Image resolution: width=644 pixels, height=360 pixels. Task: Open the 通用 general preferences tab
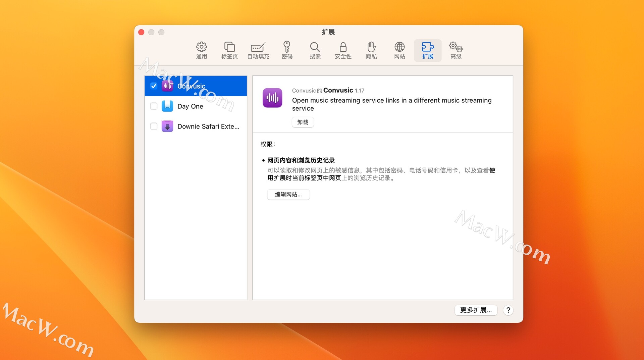(201, 50)
